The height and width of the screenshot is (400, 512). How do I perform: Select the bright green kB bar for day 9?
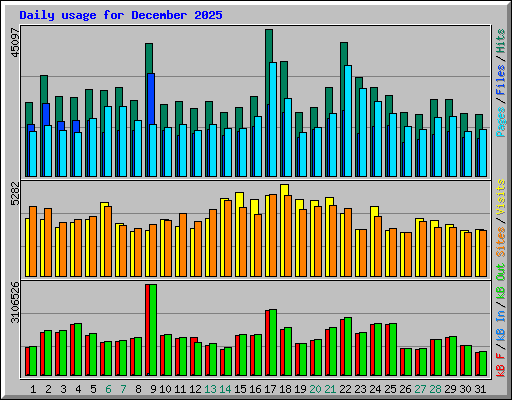point(153,330)
